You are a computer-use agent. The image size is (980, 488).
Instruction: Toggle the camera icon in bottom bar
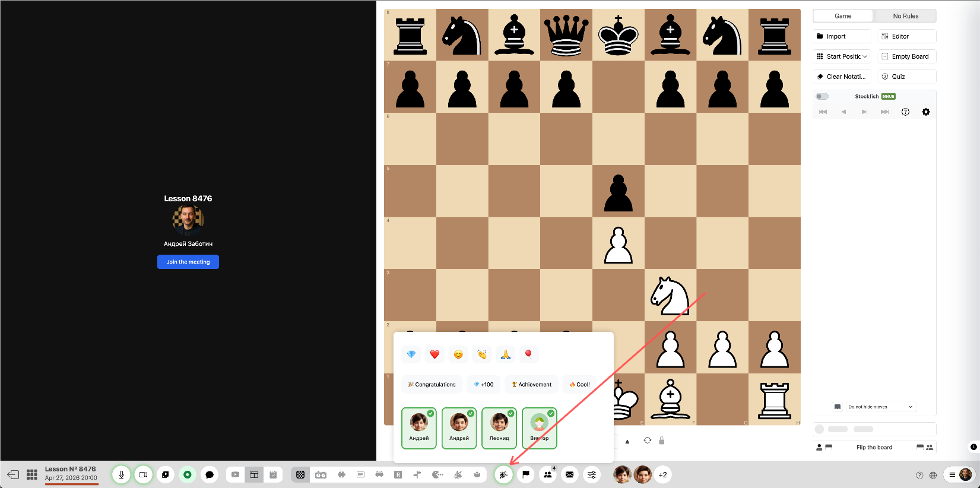coord(143,474)
